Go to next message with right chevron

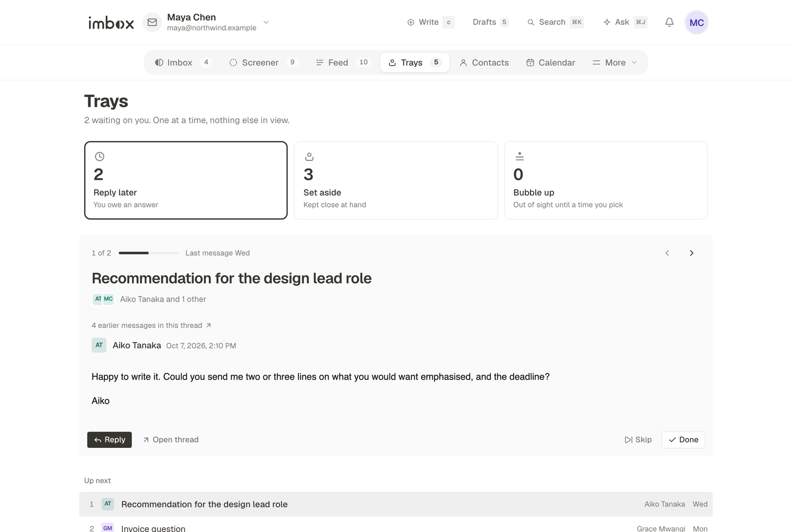tap(692, 253)
